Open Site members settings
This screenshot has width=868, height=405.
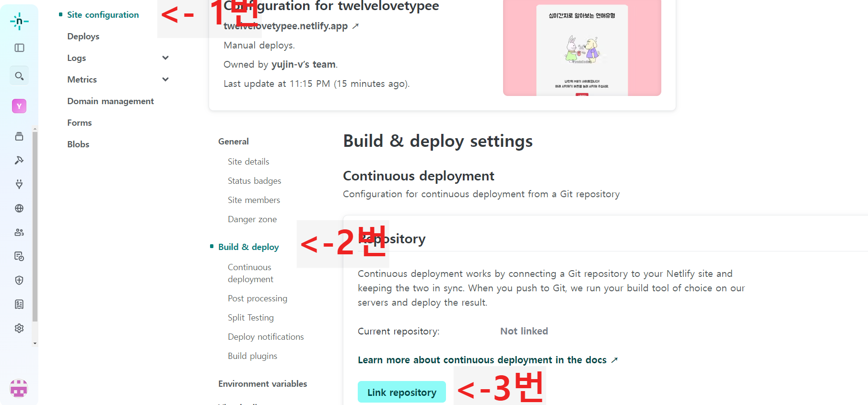pyautogui.click(x=254, y=200)
